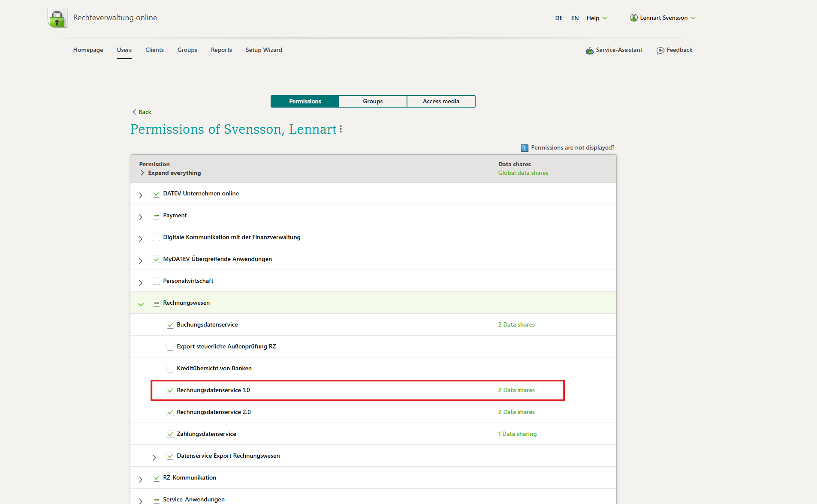Viewport: 817px width, 504px height.
Task: Click the Rechteverwaltung padlock logo icon
Action: point(57,18)
